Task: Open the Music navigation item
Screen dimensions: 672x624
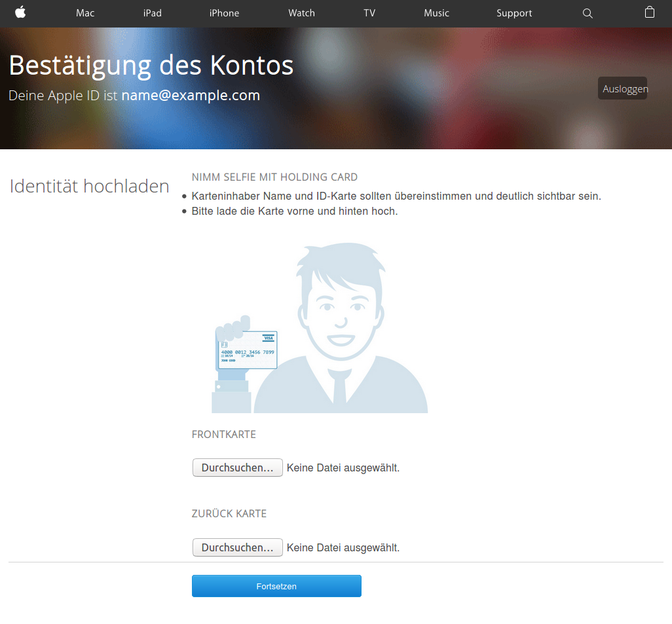Action: click(x=437, y=13)
